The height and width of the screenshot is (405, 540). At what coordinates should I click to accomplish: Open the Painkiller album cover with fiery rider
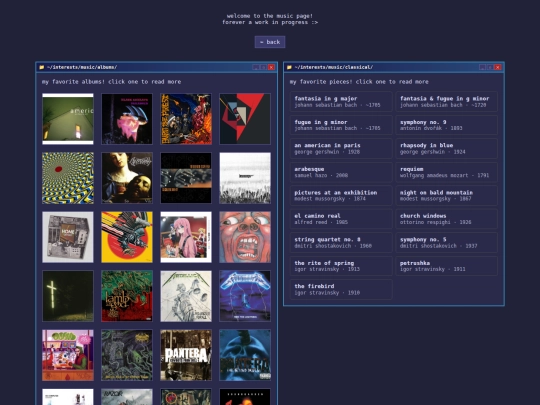coord(186,119)
